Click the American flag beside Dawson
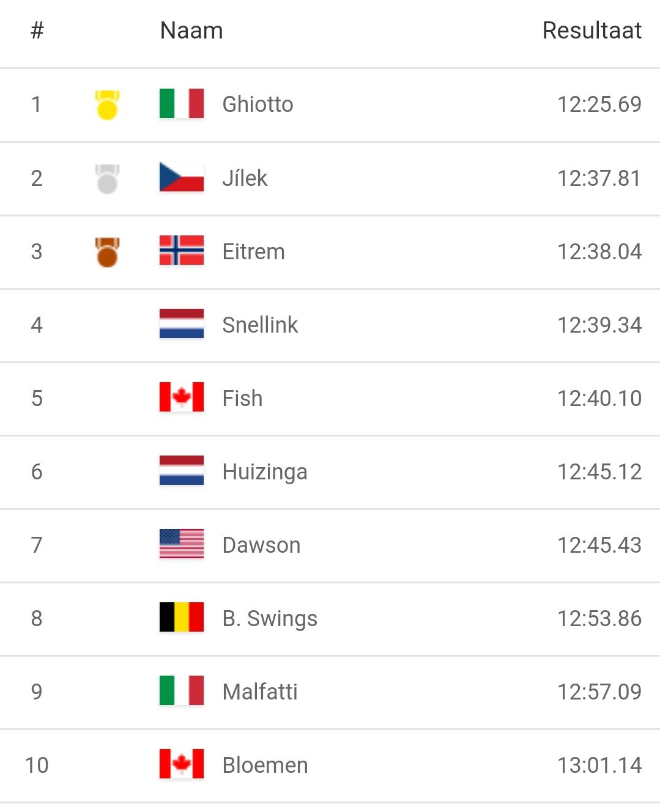This screenshot has height=812, width=660. [x=181, y=544]
